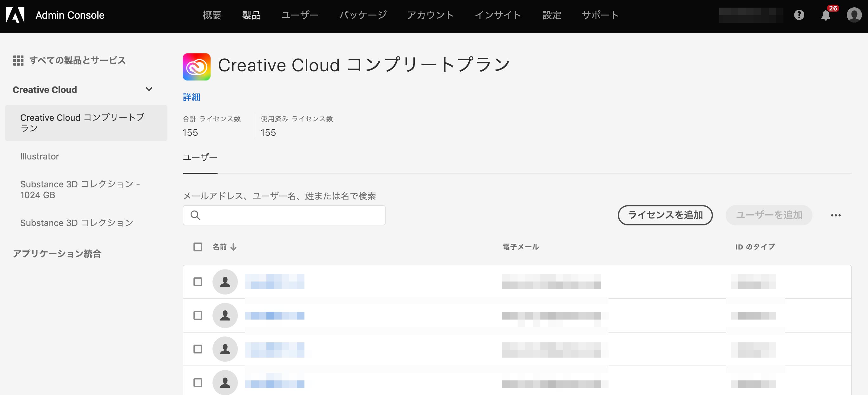The width and height of the screenshot is (868, 395).
Task: Open アプリケーション統合 section
Action: tap(57, 254)
